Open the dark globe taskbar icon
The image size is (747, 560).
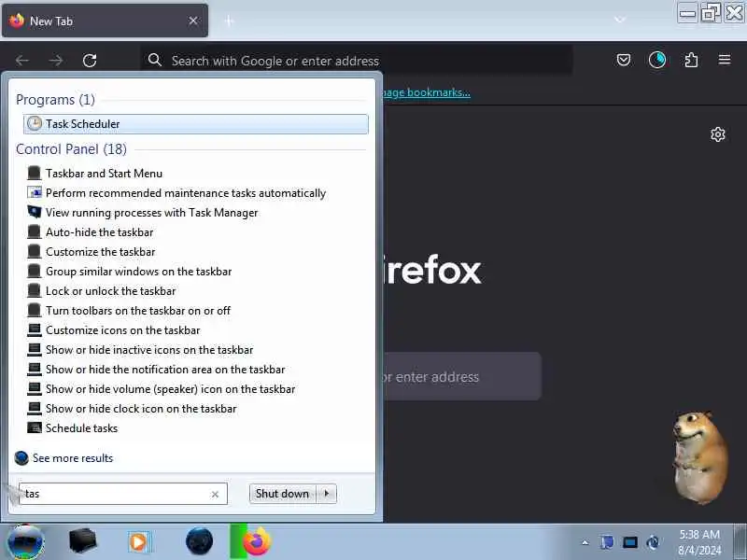[199, 541]
